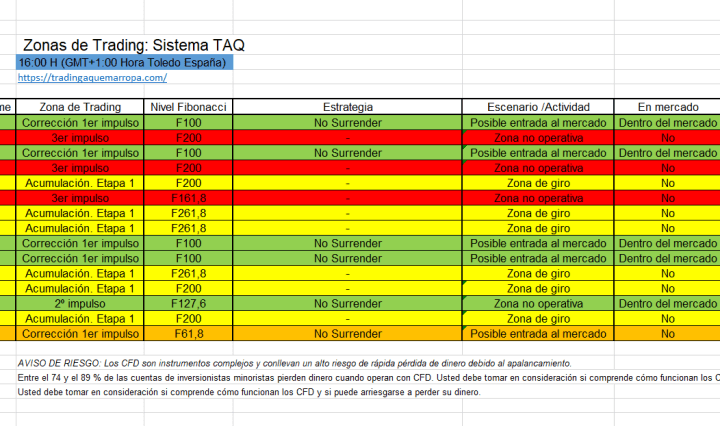Select the 3er impulso cell in F161,8 row
The image size is (720, 426).
(x=80, y=199)
